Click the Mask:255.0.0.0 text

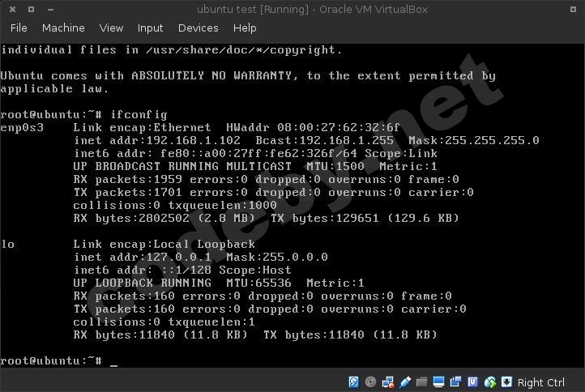pyautogui.click(x=277, y=257)
